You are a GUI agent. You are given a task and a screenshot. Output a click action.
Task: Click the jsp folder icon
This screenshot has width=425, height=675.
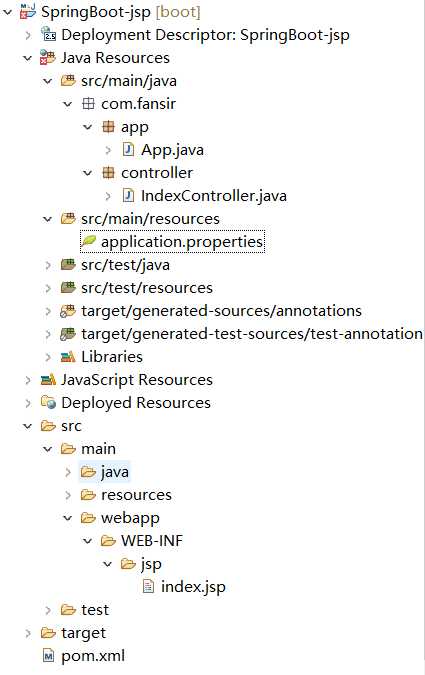click(128, 564)
